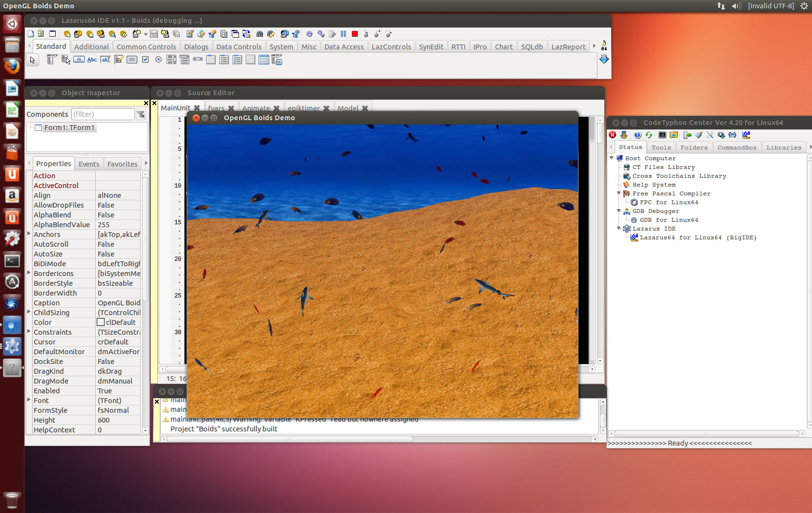Collapse the GDB Debugger tree node
Viewport: 812px width, 513px height.
tap(619, 211)
